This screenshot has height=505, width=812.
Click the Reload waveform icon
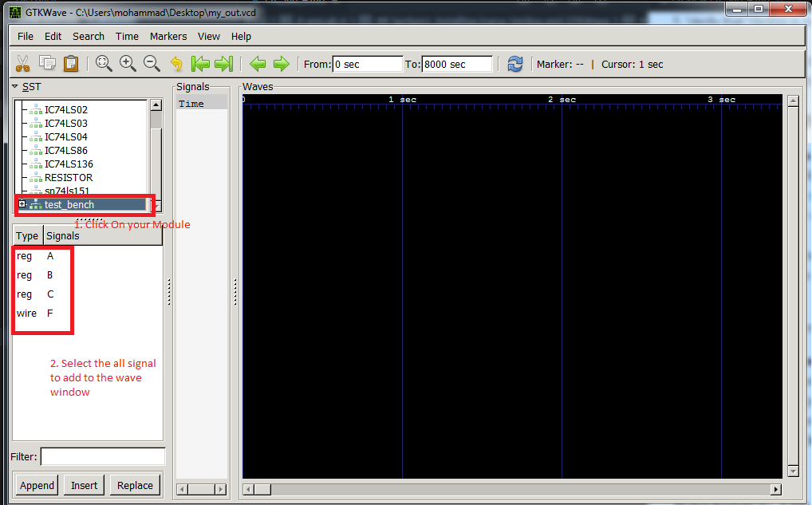pyautogui.click(x=515, y=64)
